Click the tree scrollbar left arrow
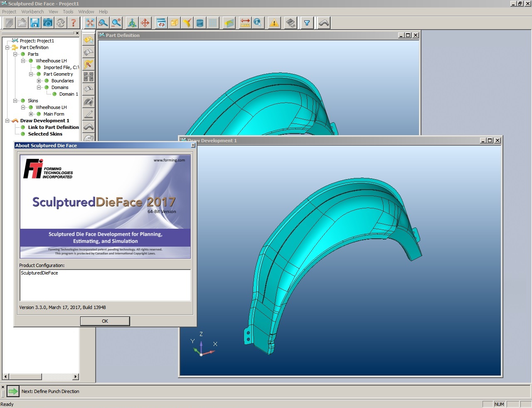Viewport: 532px width, 408px height. tap(5, 377)
